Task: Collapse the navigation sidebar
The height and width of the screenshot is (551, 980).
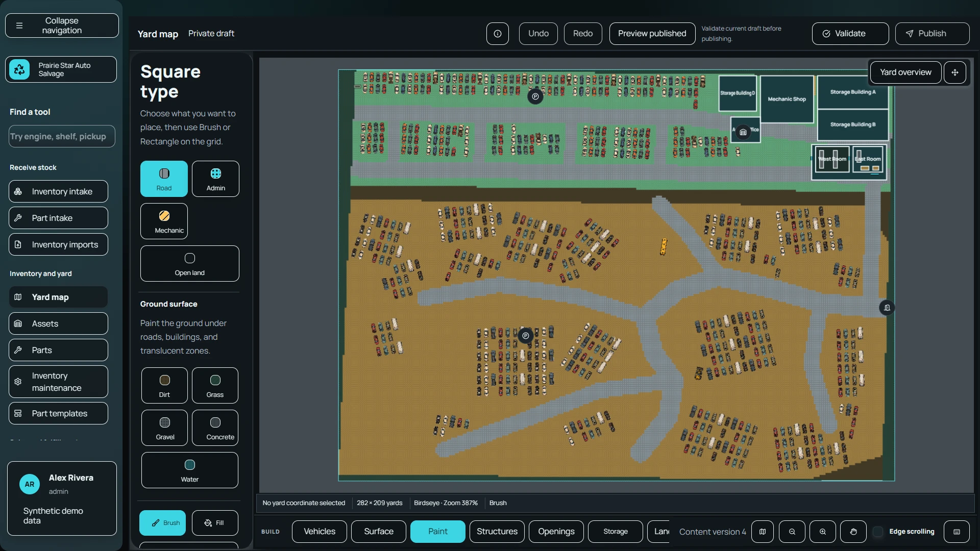Action: point(62,26)
